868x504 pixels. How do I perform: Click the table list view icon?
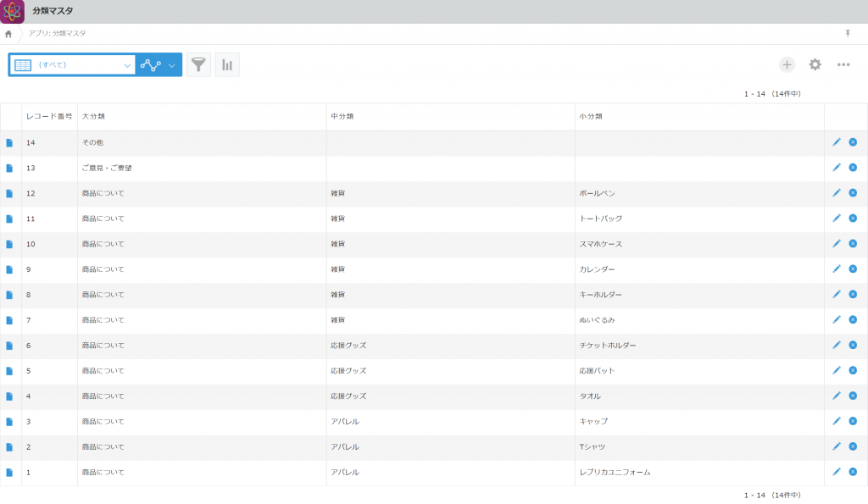pyautogui.click(x=23, y=65)
